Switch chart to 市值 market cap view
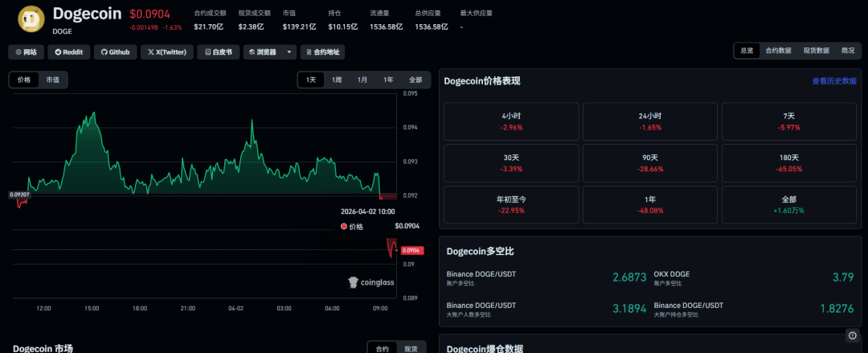The width and height of the screenshot is (868, 353). pos(52,80)
